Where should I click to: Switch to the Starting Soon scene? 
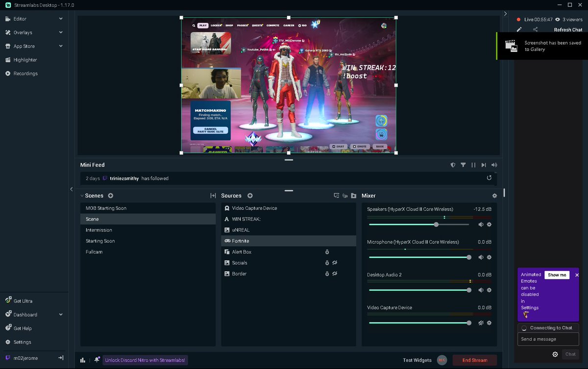148,241
